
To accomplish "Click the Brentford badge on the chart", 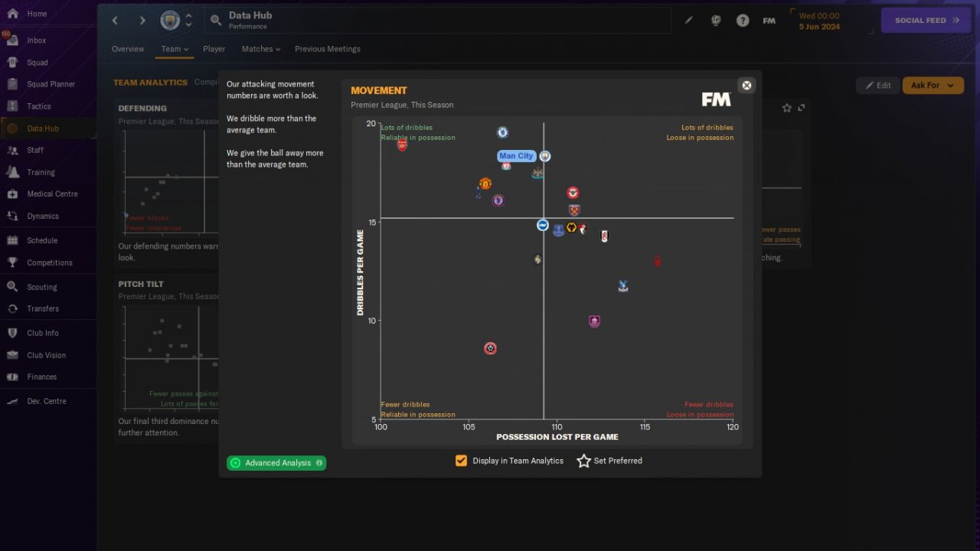I will tap(573, 193).
